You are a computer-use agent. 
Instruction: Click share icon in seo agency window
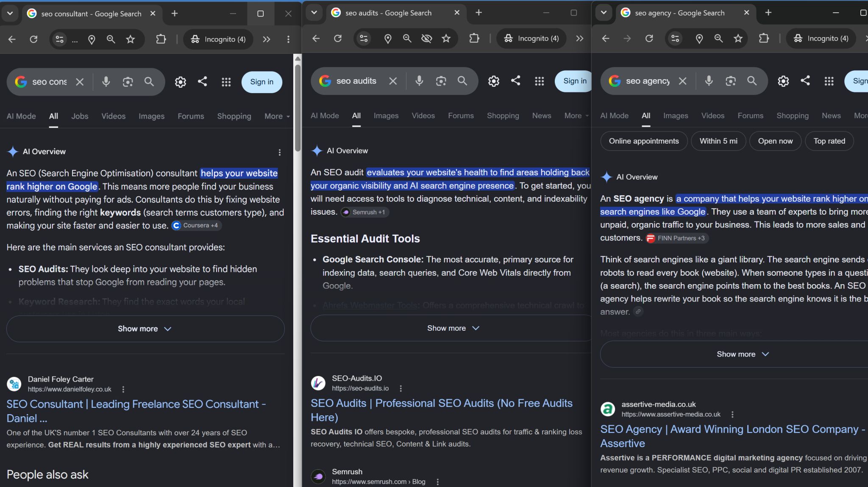point(805,80)
